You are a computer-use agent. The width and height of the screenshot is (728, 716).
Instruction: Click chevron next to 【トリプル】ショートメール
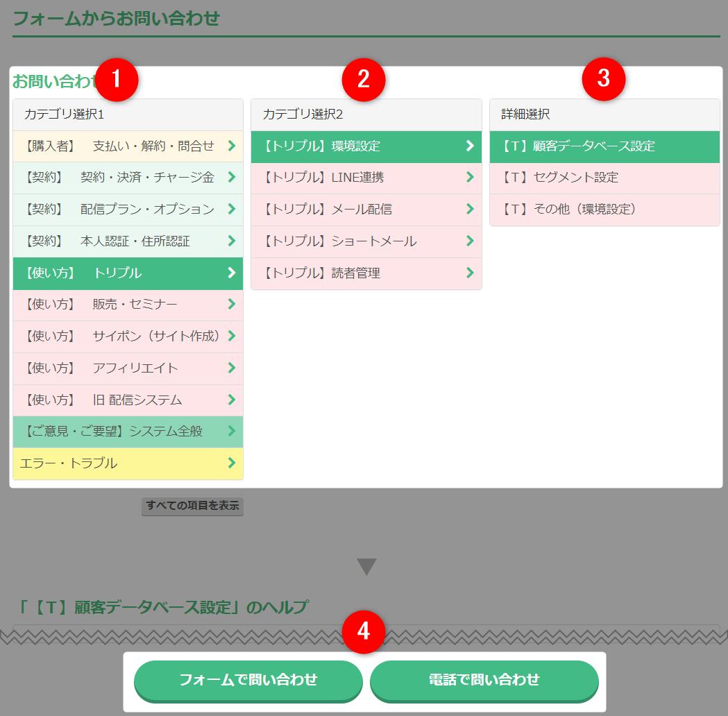click(x=470, y=241)
